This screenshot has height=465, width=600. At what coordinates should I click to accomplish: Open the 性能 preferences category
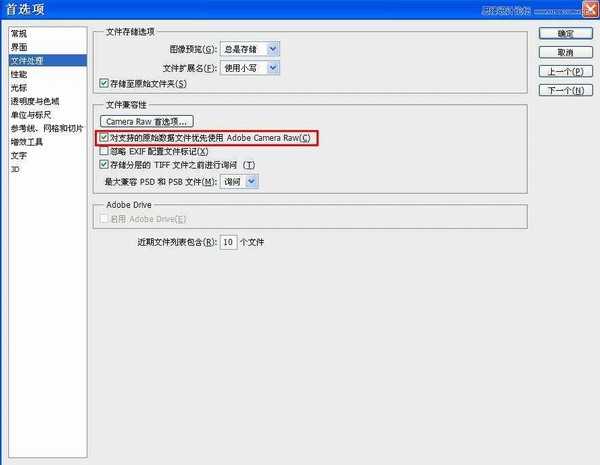coord(20,74)
